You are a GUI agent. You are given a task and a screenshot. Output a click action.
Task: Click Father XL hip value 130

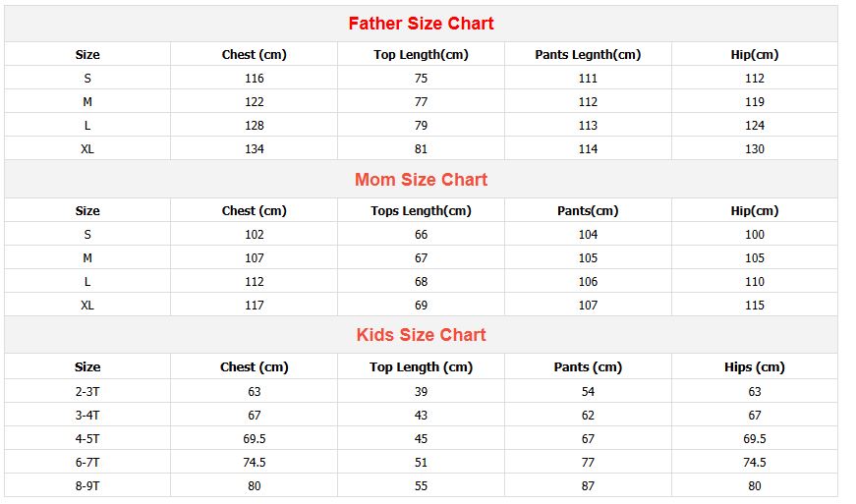click(x=754, y=149)
